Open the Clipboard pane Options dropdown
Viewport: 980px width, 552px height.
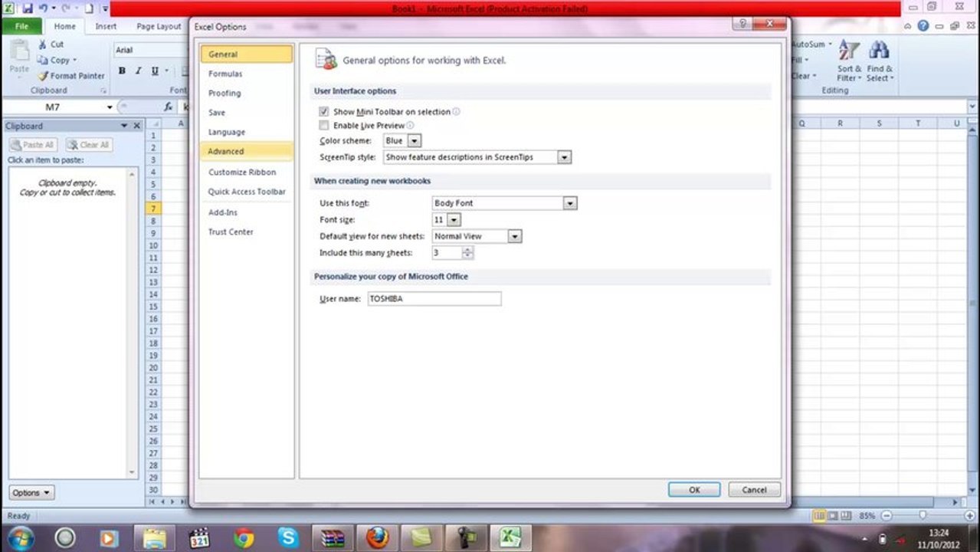[x=31, y=493]
